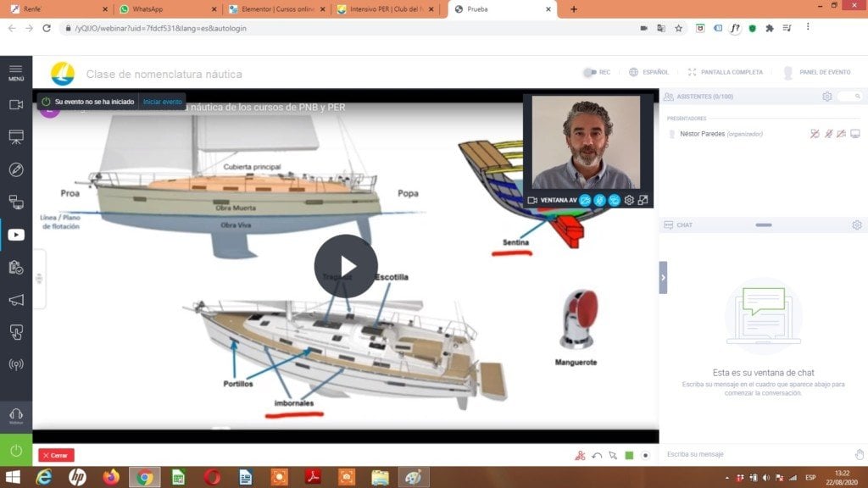Select the pointer cursor tool
The image size is (868, 488).
click(x=613, y=455)
